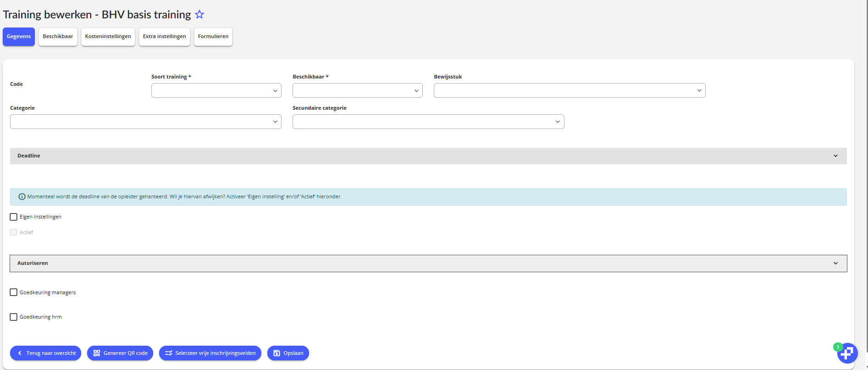The width and height of the screenshot is (868, 370).
Task: Open the Beschikbaar dropdown field
Action: [358, 90]
